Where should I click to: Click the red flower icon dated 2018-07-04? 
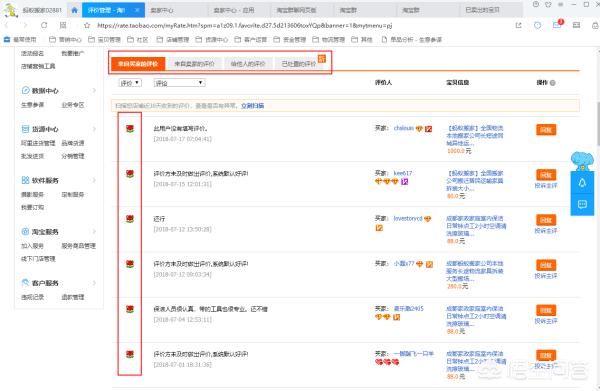[130, 309]
